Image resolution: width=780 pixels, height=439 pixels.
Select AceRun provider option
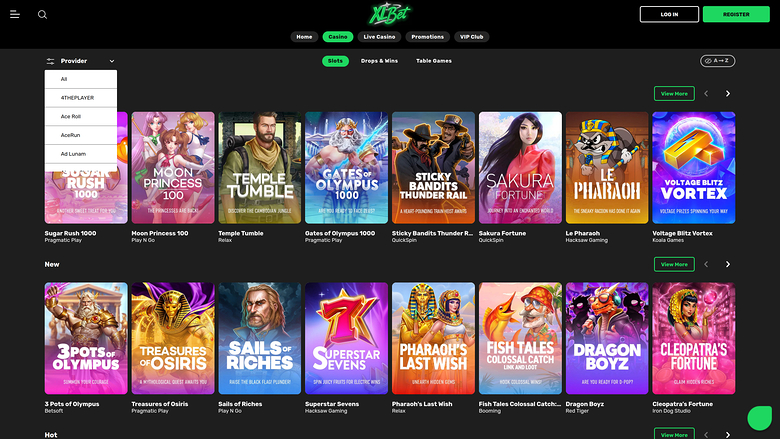click(81, 135)
